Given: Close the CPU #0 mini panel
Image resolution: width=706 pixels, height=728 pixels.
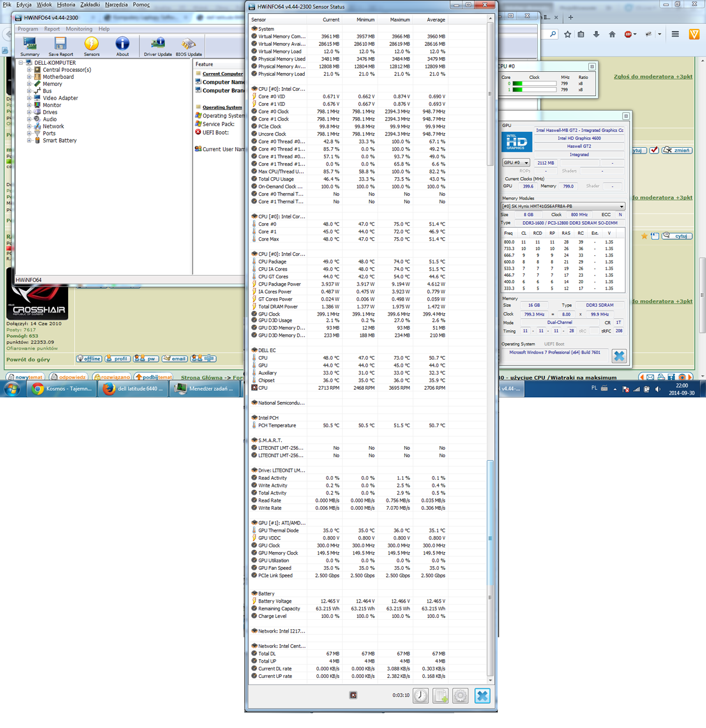Looking at the screenshot, I should click(592, 67).
